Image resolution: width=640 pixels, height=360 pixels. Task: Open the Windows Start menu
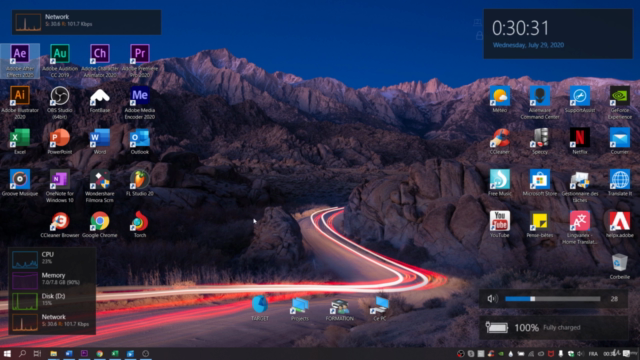pyautogui.click(x=7, y=353)
